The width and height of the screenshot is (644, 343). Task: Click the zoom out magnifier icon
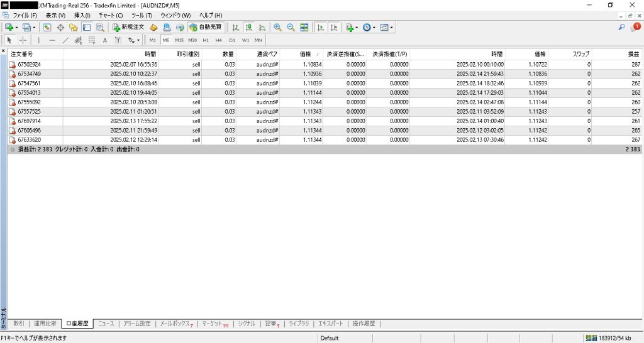click(291, 28)
